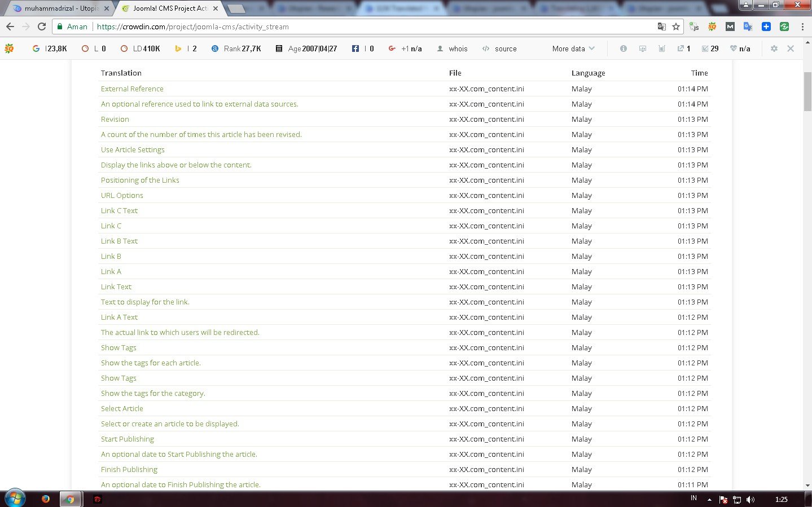Click the volume speaker icon in system tray
The width and height of the screenshot is (812, 507).
[750, 499]
